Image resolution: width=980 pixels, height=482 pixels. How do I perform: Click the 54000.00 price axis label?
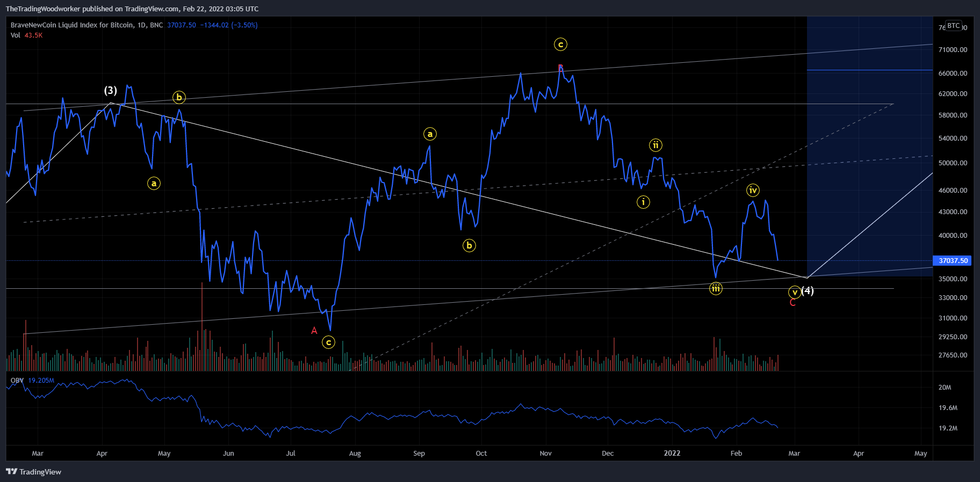[x=953, y=138]
